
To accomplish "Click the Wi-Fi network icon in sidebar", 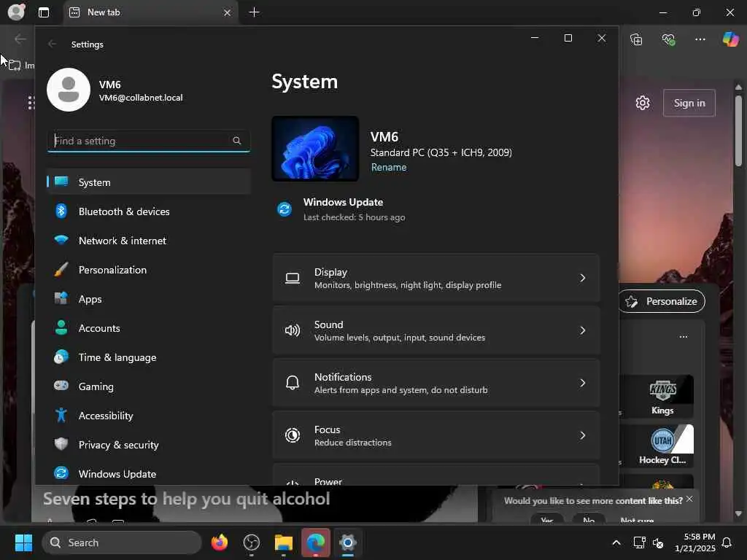I will point(61,240).
